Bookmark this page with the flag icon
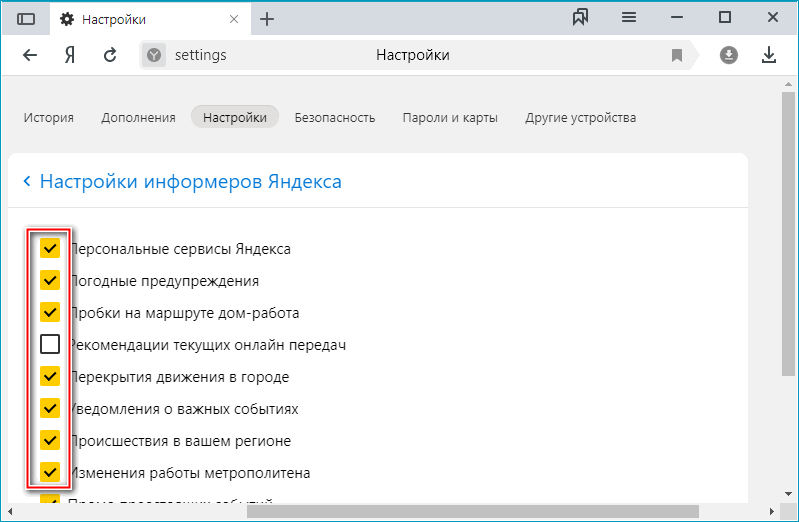799x522 pixels. pyautogui.click(x=677, y=55)
